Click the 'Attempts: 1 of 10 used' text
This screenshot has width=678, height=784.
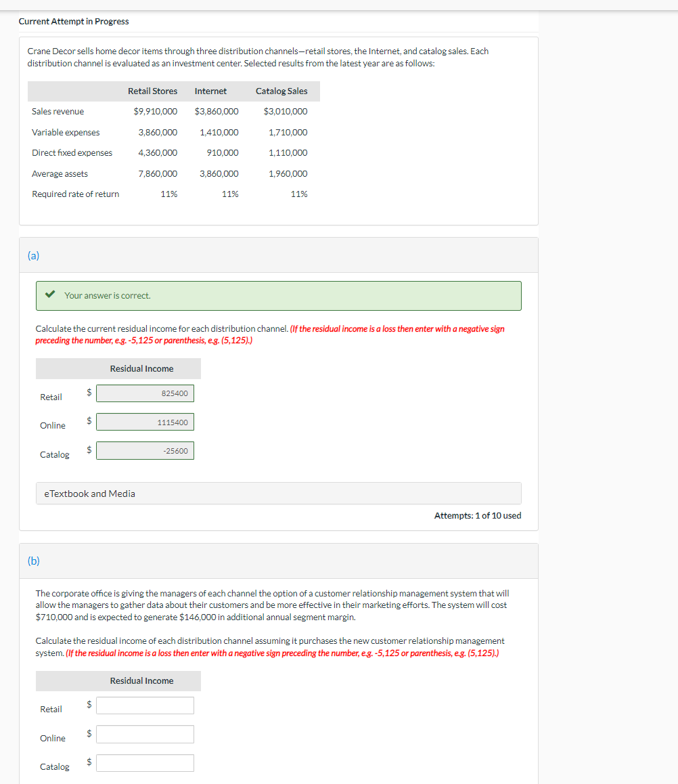pyautogui.click(x=478, y=515)
